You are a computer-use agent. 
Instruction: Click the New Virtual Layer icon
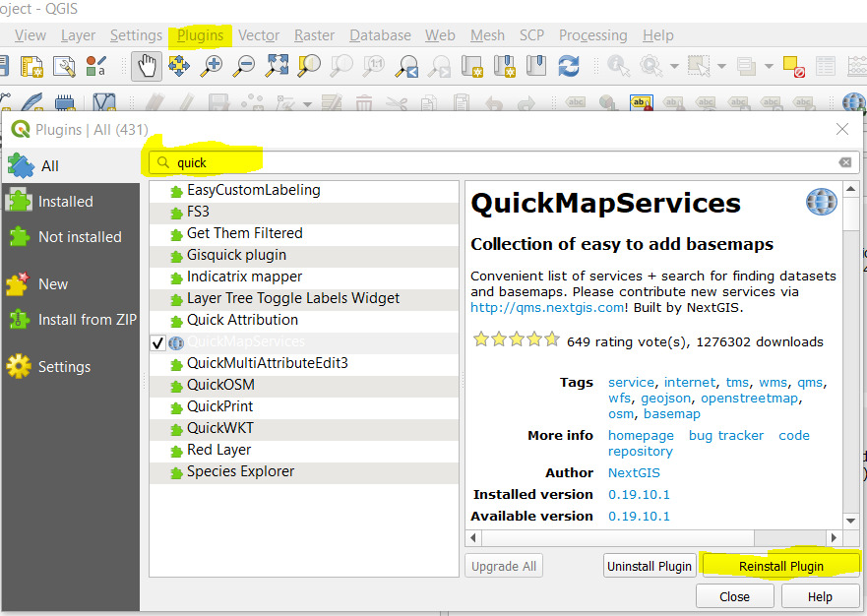[x=103, y=102]
